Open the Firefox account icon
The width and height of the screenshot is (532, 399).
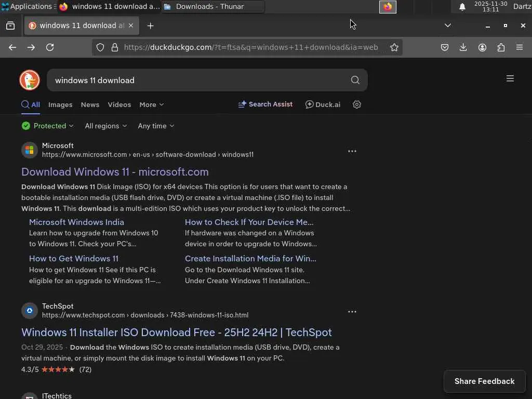482,47
